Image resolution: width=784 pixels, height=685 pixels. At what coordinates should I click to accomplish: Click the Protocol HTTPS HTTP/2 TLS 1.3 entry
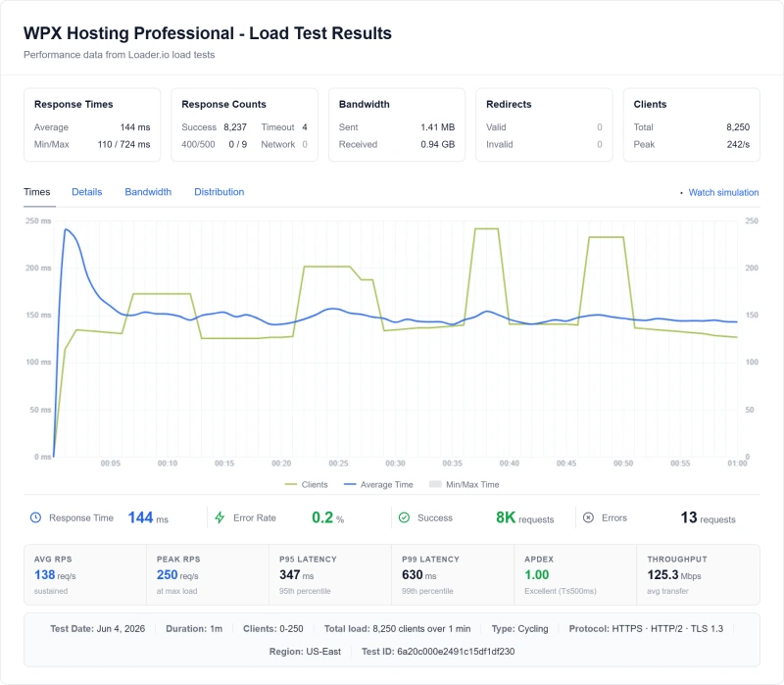646,629
